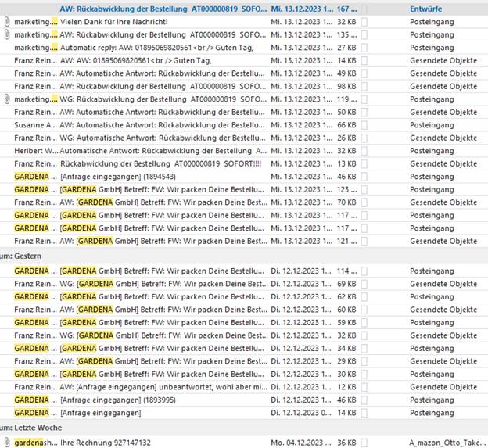Select the 121 KB 'AW: [GARDENA GmbH]' sent email
The image size is (488, 448).
(244, 241)
